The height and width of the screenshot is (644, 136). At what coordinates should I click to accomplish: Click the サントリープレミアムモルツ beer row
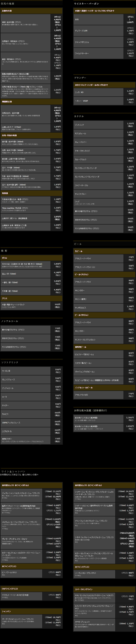104,340
